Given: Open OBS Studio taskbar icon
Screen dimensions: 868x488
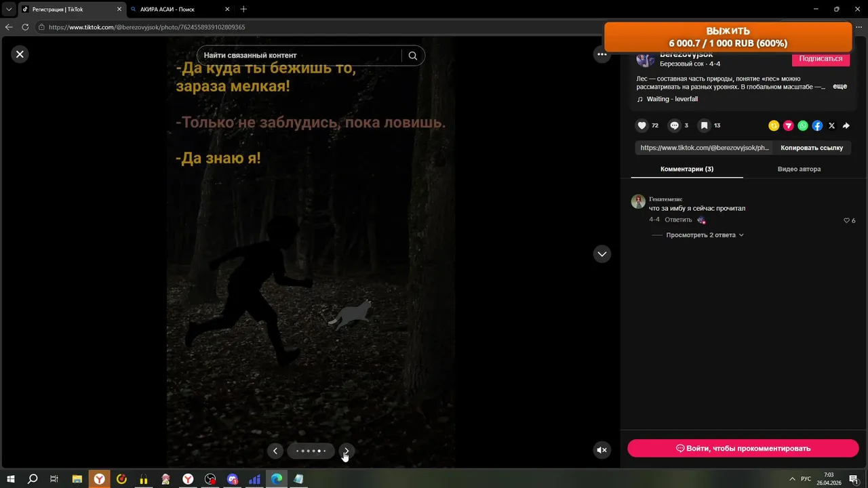Looking at the screenshot, I should tap(210, 479).
